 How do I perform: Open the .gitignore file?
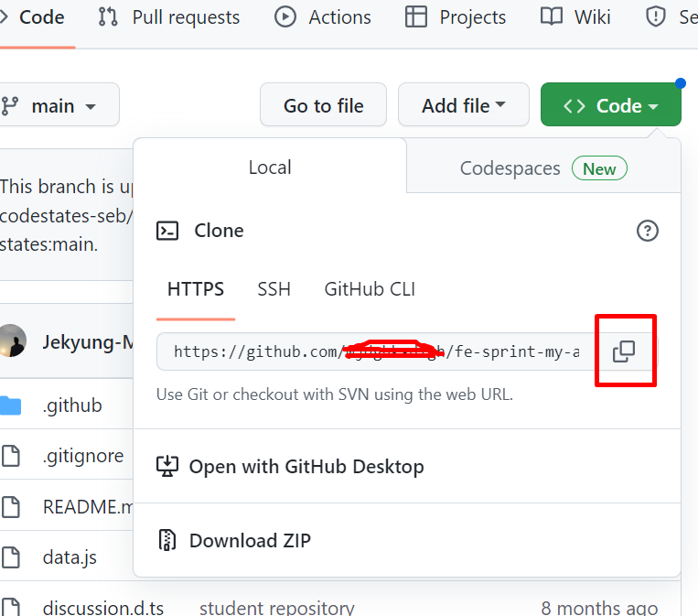(83, 456)
